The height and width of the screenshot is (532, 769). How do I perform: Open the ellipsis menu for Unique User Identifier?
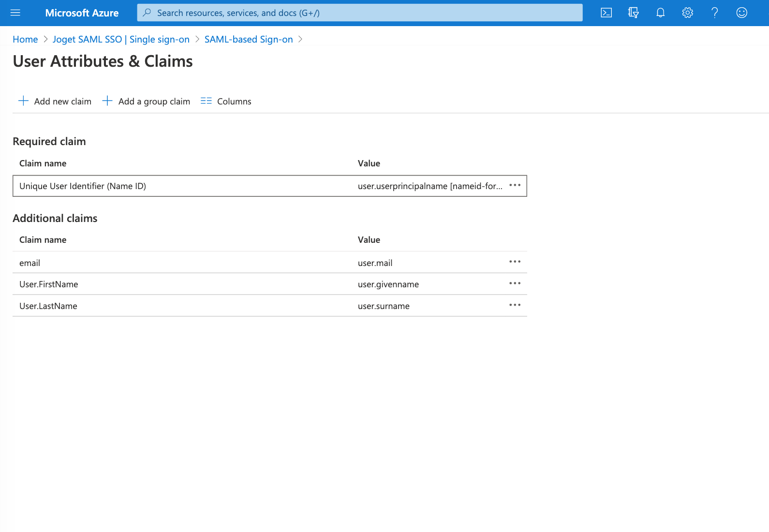[x=515, y=186]
